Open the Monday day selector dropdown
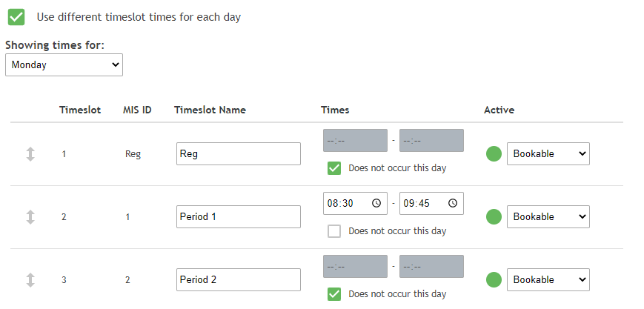This screenshot has width=644, height=309. [x=64, y=65]
